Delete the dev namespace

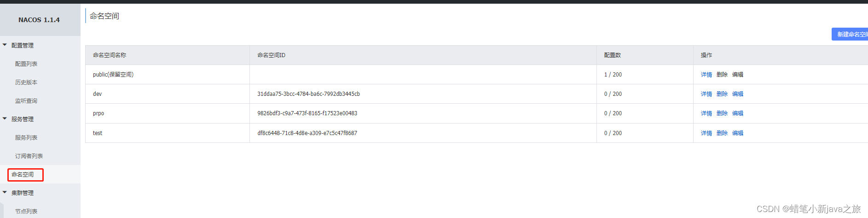pyautogui.click(x=722, y=94)
